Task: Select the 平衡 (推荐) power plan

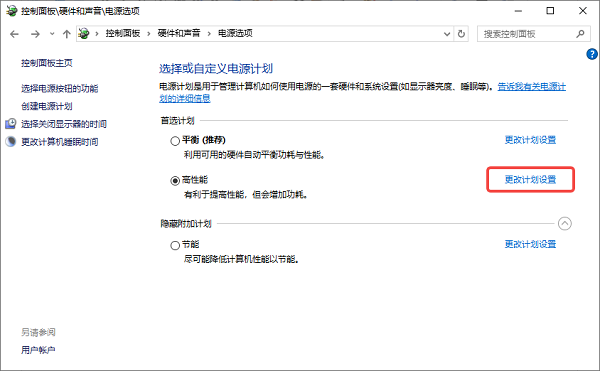Action: tap(175, 141)
